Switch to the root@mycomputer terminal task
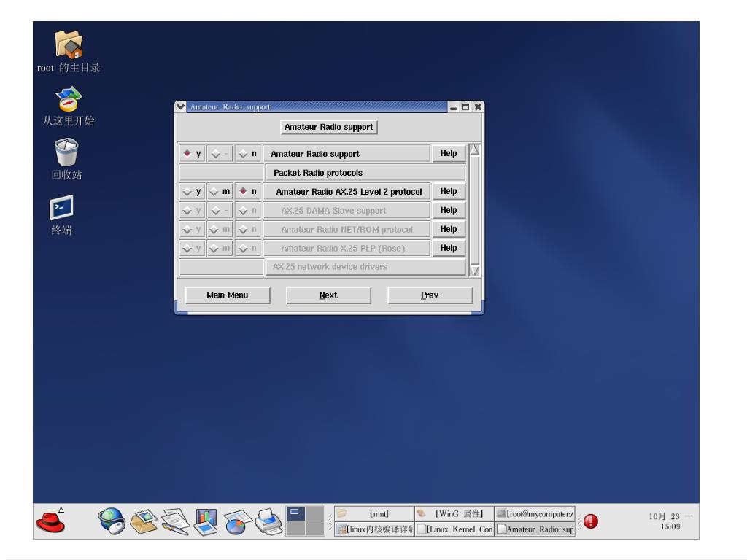The height and width of the screenshot is (560, 747). point(535,514)
